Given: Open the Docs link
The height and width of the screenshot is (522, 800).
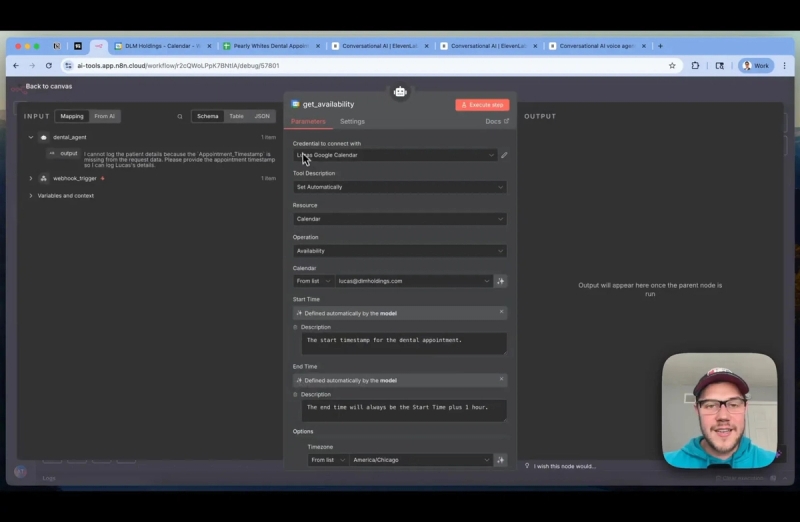Looking at the screenshot, I should click(x=497, y=121).
